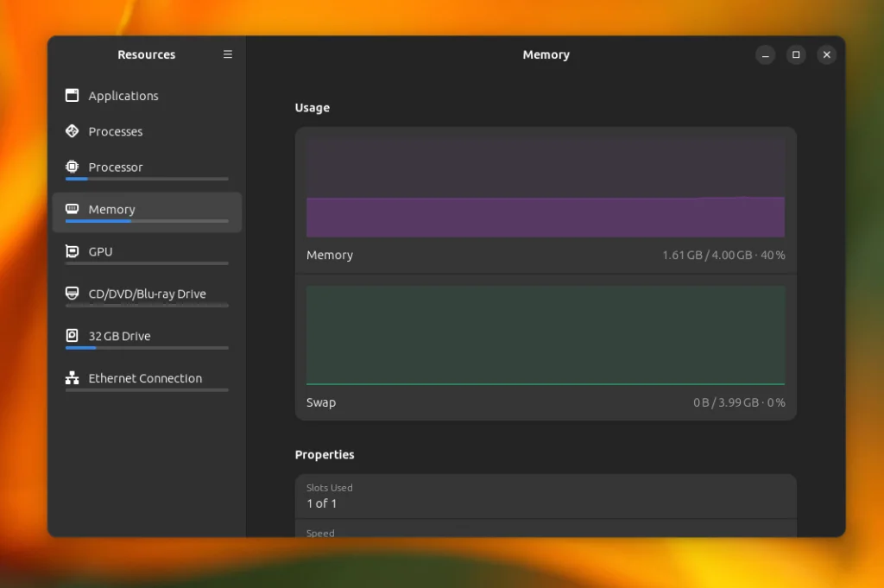The image size is (884, 588).
Task: Click the Properties section heading
Action: [x=325, y=454]
